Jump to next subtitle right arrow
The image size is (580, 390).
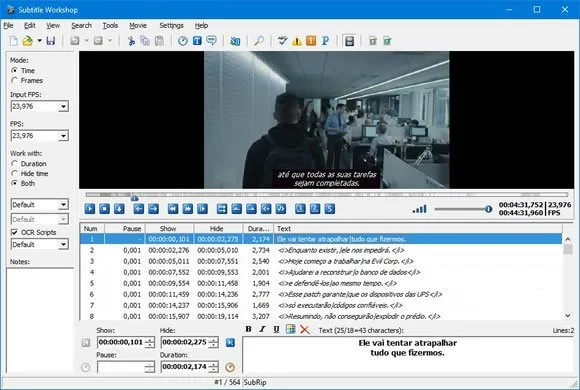[x=153, y=209]
